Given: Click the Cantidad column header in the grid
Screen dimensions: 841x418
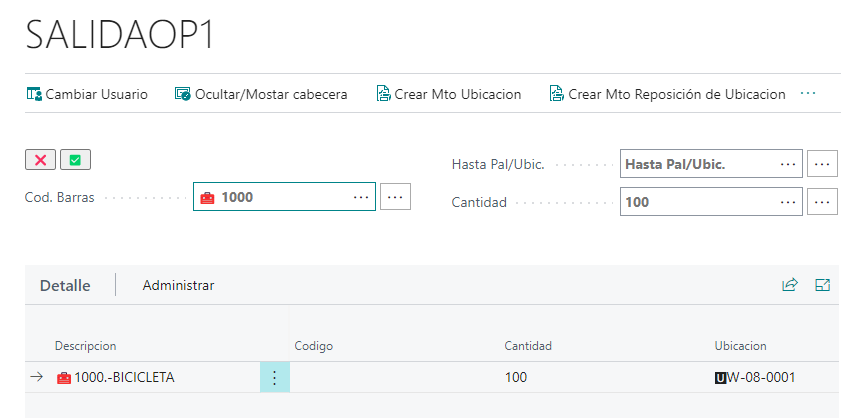Looking at the screenshot, I should pyautogui.click(x=528, y=346).
